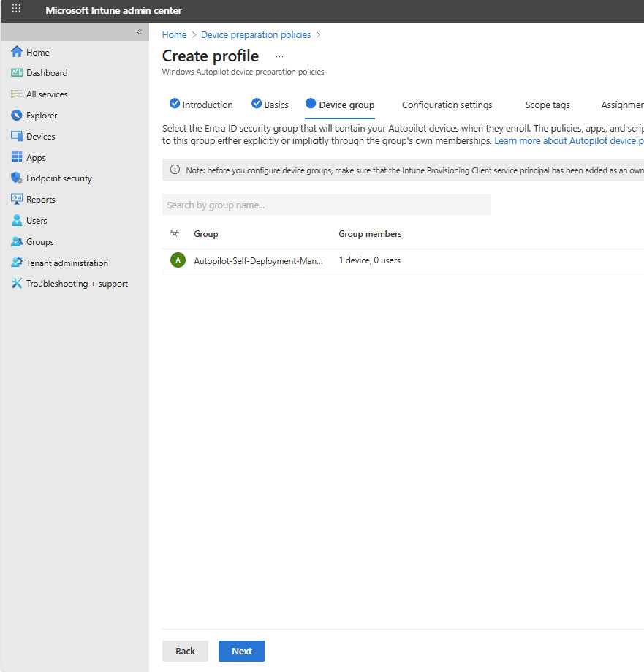644x672 pixels.
Task: Select the All services list icon
Action: [x=17, y=94]
